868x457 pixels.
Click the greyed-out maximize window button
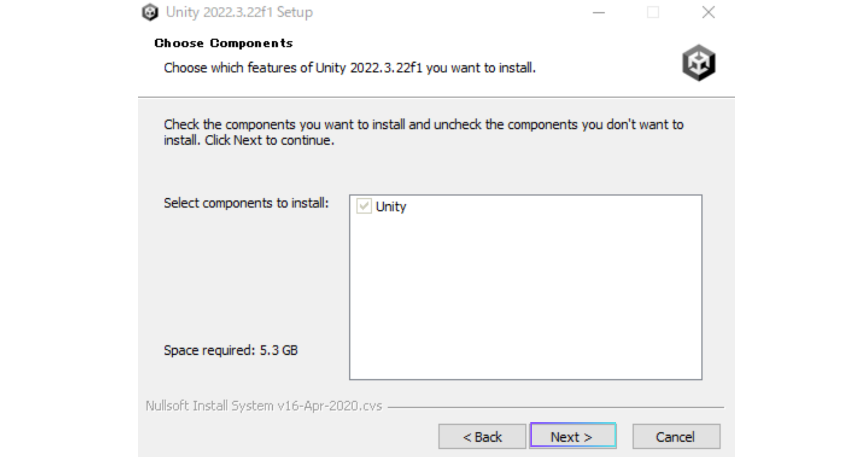click(653, 12)
